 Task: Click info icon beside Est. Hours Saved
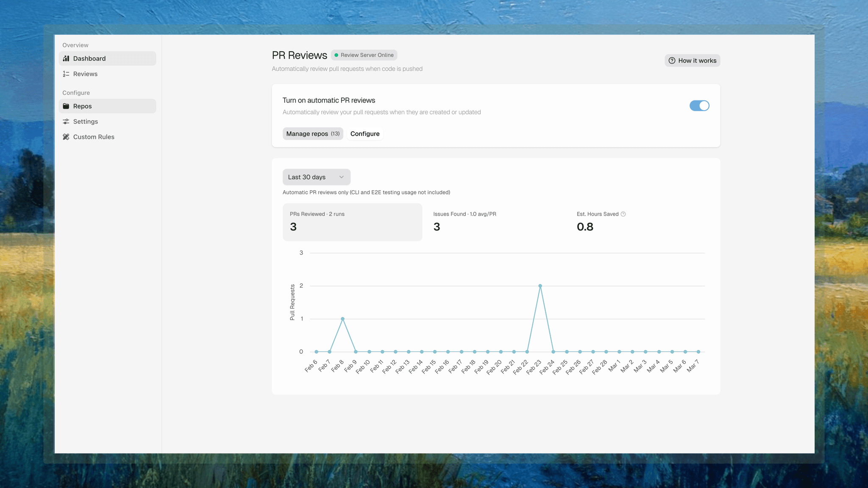[623, 214]
